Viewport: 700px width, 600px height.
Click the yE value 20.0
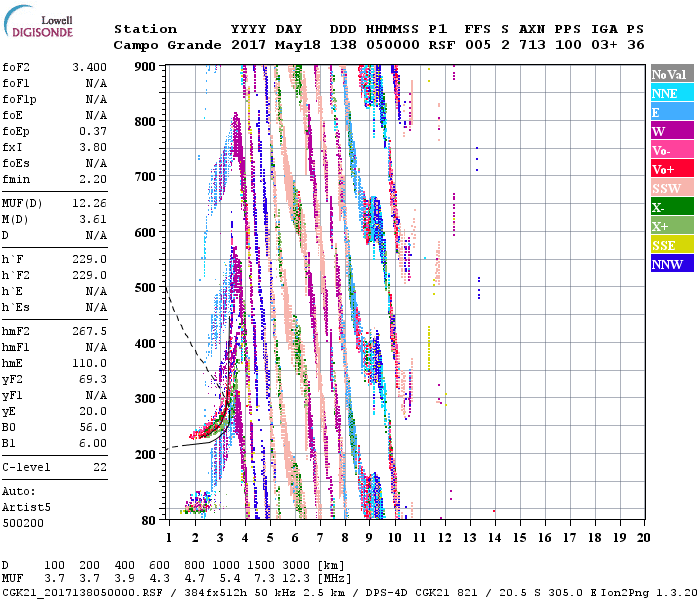coord(93,412)
